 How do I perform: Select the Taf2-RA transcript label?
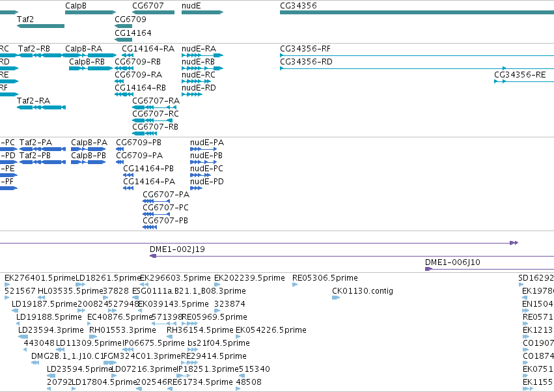(34, 101)
